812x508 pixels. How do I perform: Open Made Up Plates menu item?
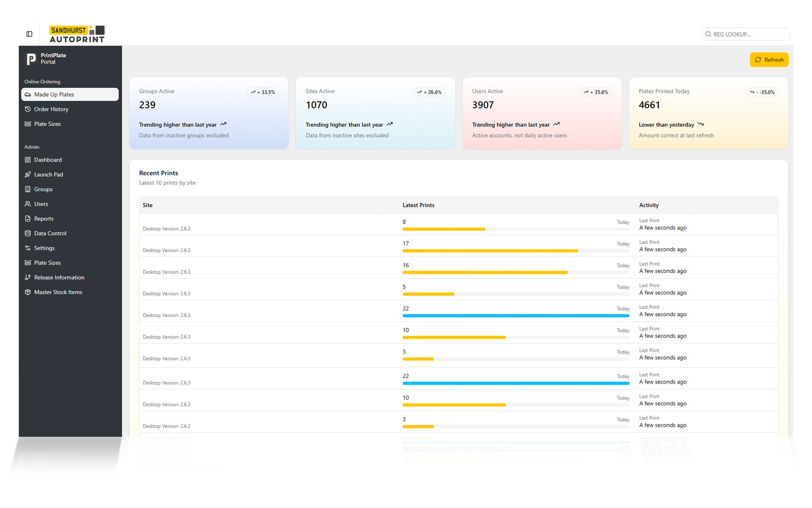point(70,94)
